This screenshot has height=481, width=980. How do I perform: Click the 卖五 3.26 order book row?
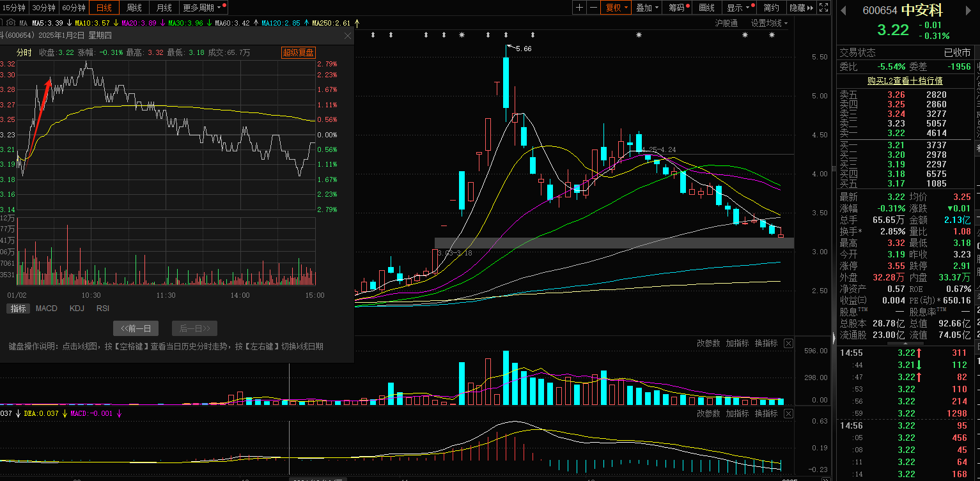tap(905, 95)
